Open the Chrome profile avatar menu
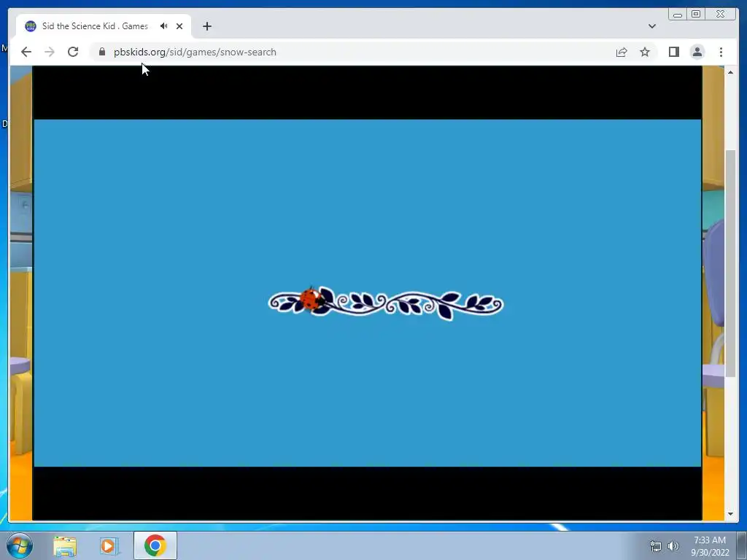Viewport: 747px width, 560px height. (697, 52)
